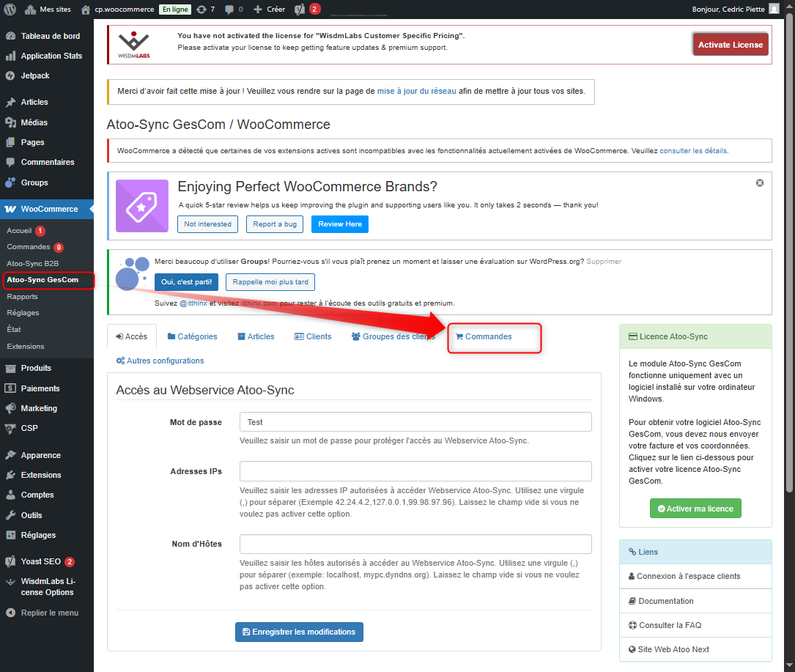
Task: Click the Activate License button
Action: pos(730,45)
